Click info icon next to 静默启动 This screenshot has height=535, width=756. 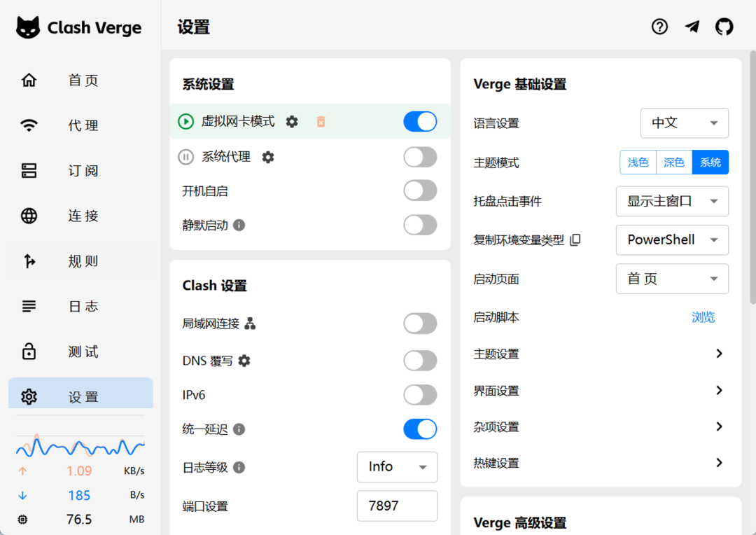(239, 225)
